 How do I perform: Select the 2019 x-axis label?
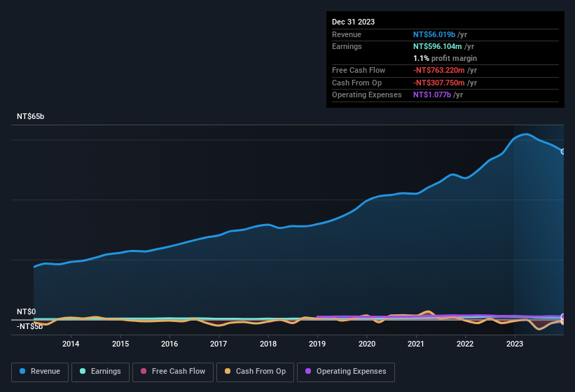pyautogui.click(x=317, y=344)
